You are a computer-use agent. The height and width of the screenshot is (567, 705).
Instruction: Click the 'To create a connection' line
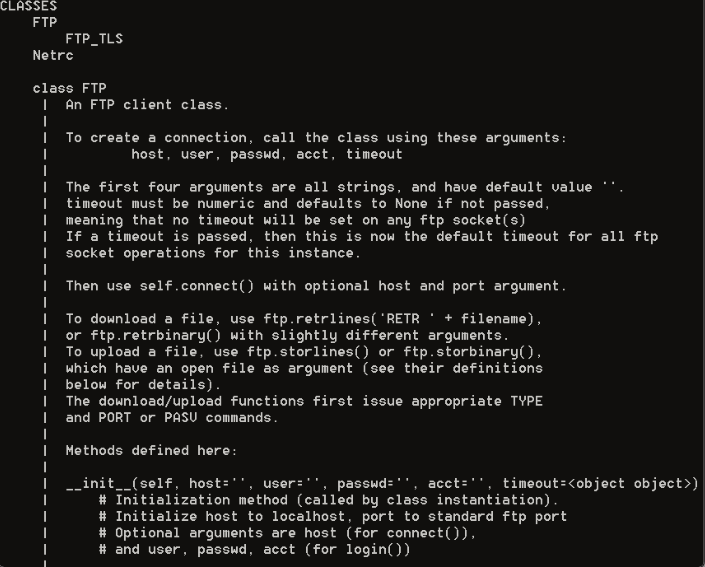[315, 137]
